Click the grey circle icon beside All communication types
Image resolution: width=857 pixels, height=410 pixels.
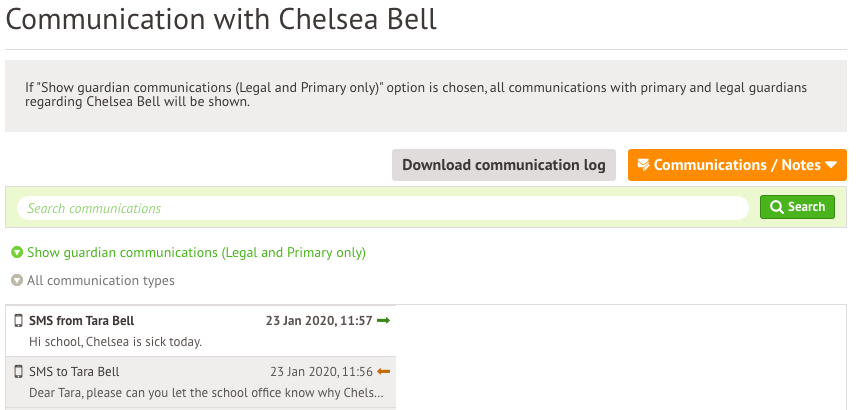point(17,281)
